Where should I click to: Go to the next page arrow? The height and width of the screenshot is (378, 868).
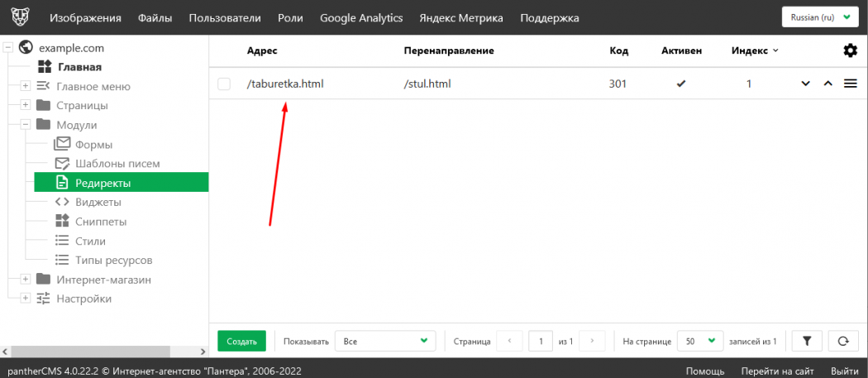pos(592,341)
